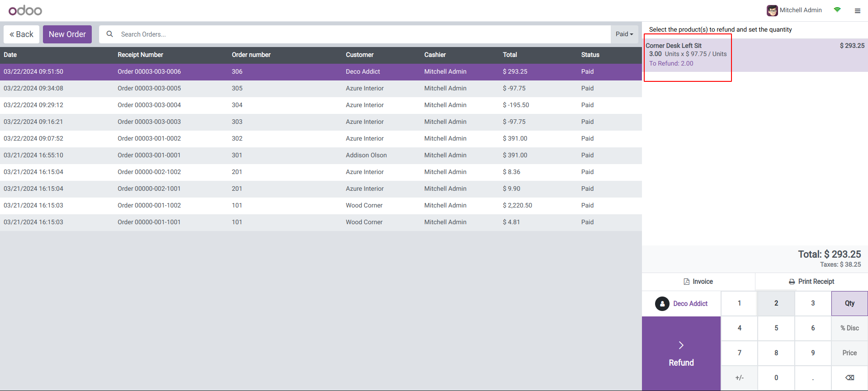Open order 00003-001-0002

[x=321, y=139]
